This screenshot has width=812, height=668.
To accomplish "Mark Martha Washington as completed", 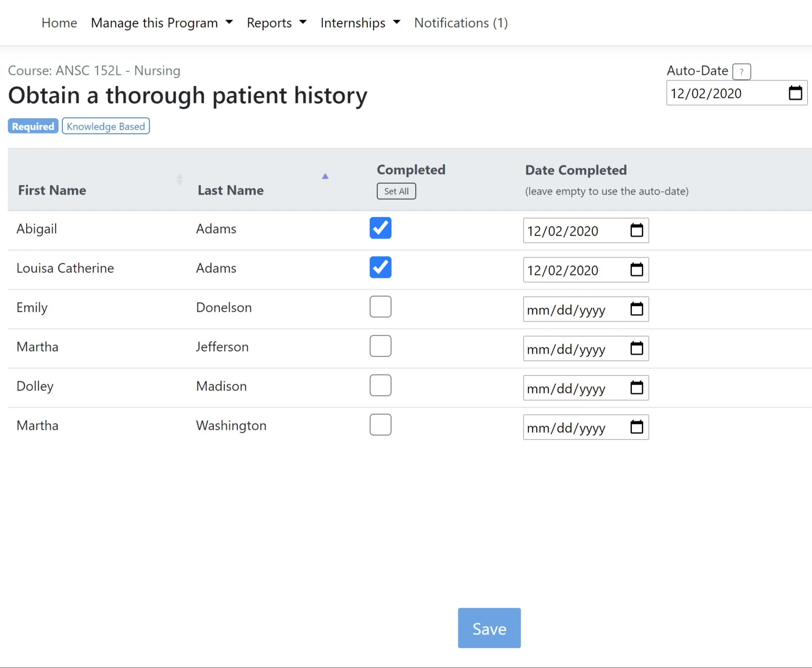I will coord(380,425).
